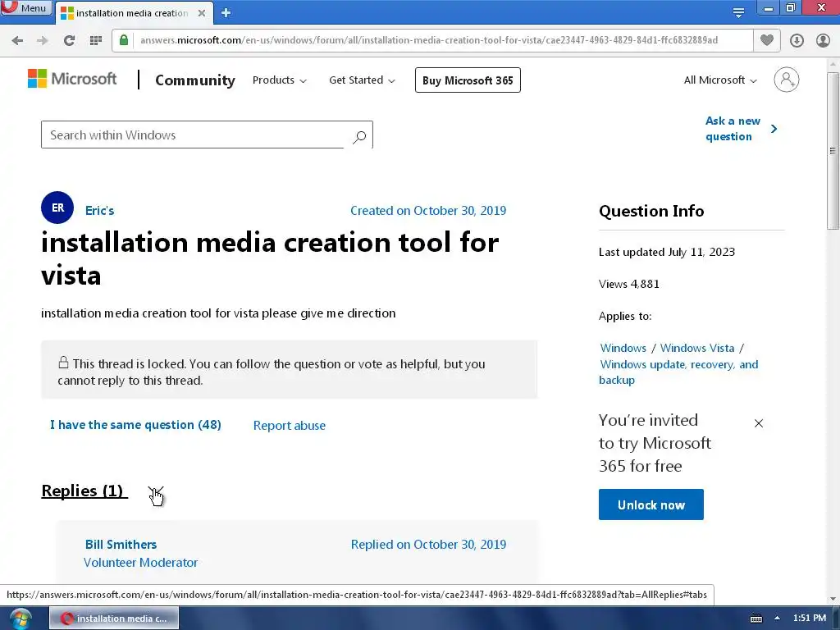
Task: Click Created on October 30, 2019
Action: point(428,211)
